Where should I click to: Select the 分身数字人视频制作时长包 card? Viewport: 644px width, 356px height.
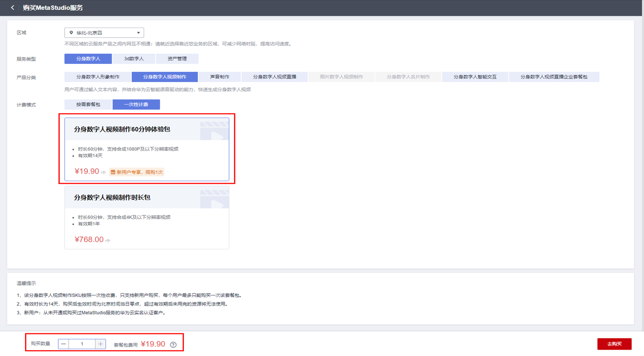pos(147,218)
